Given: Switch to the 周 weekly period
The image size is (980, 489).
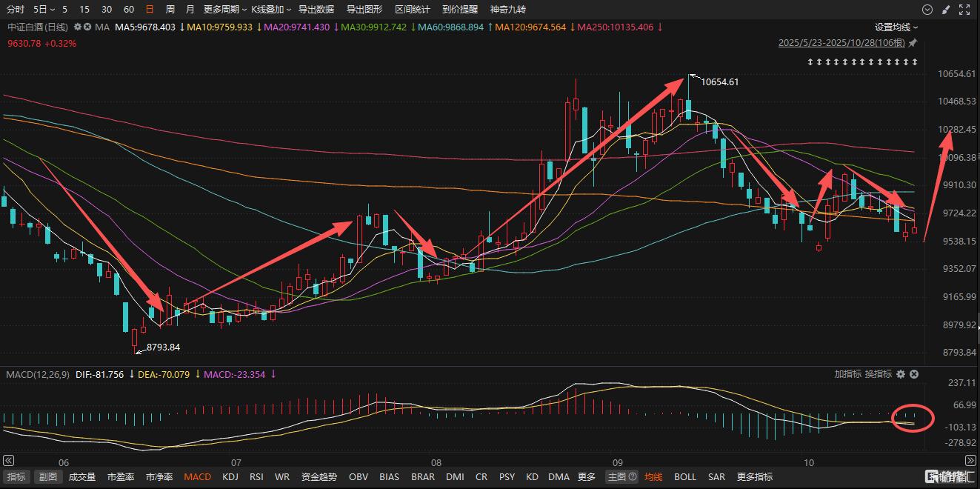Looking at the screenshot, I should pos(170,10).
